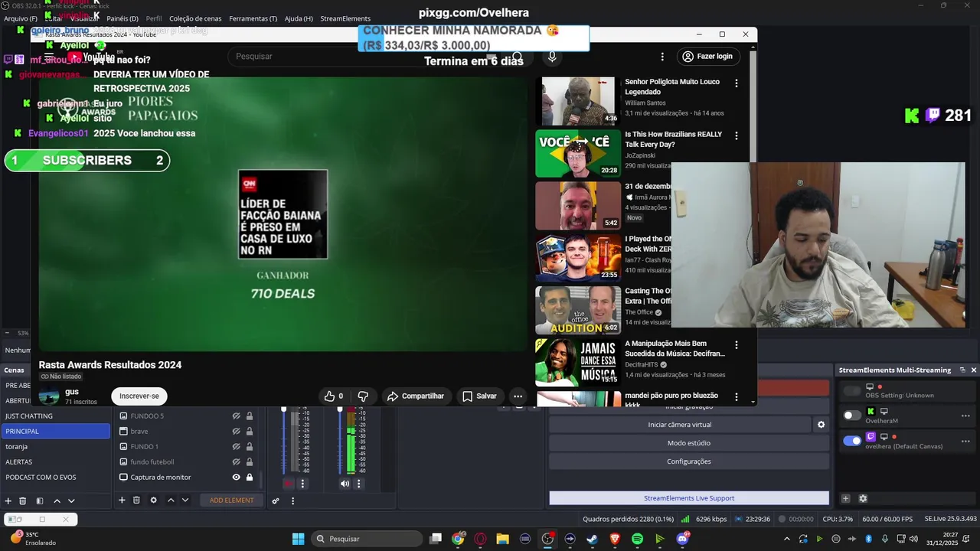Image resolution: width=980 pixels, height=551 pixels.
Task: Click StreamElements Live Support
Action: coord(689,498)
